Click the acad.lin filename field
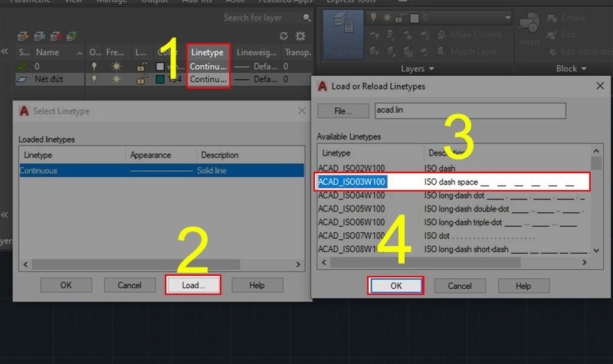 point(469,111)
